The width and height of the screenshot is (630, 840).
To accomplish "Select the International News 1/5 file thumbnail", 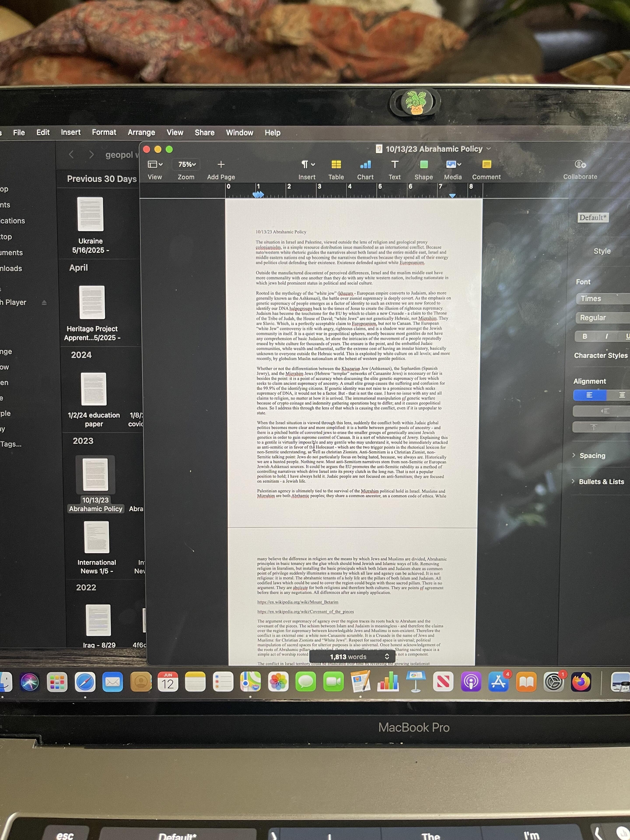I will pyautogui.click(x=96, y=537).
